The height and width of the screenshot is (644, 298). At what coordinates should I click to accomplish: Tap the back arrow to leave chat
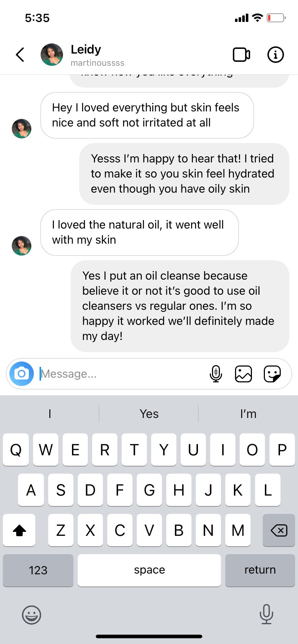(20, 55)
